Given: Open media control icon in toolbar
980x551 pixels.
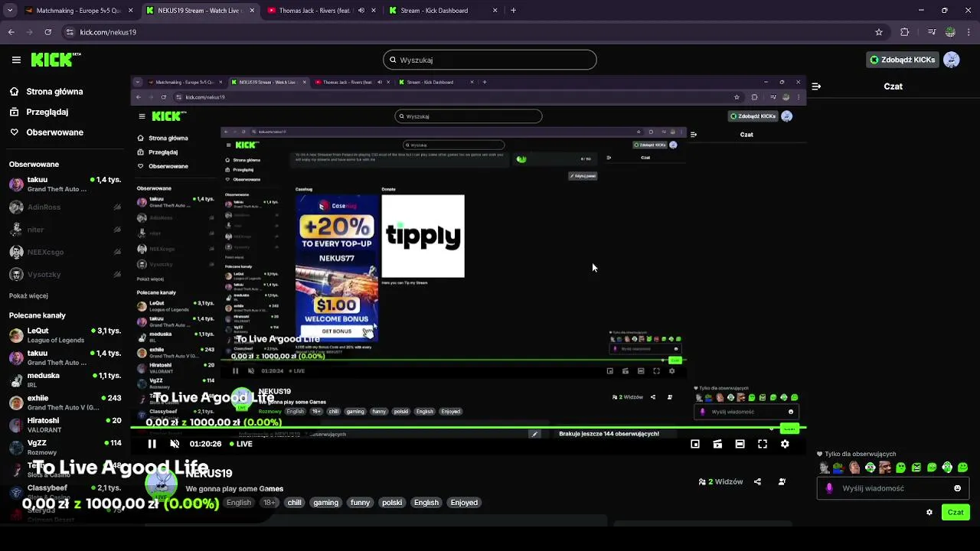Looking at the screenshot, I should 931,32.
